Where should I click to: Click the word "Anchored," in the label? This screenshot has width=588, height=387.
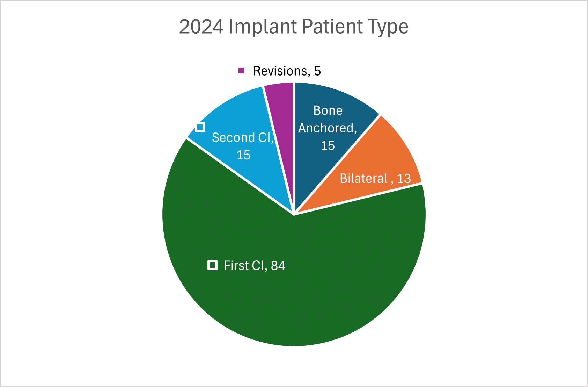(x=328, y=128)
